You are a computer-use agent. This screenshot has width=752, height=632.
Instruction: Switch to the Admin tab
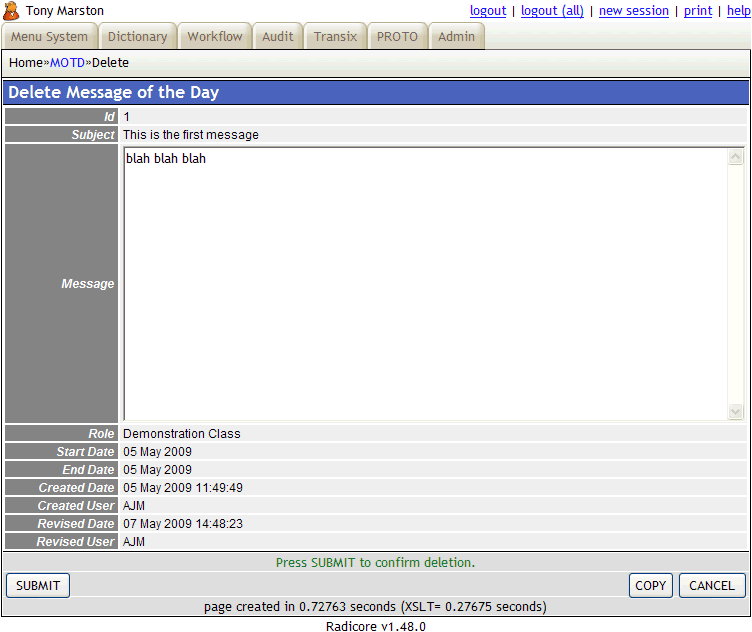pyautogui.click(x=457, y=37)
